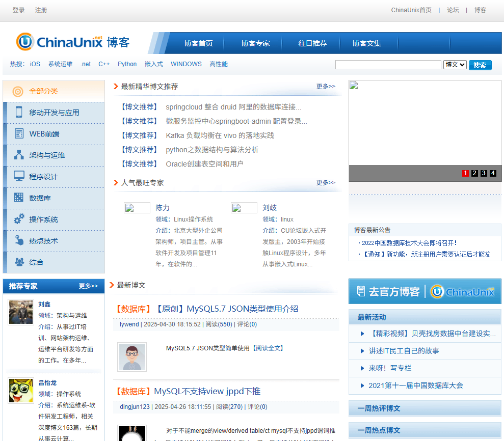This screenshot has width=504, height=441.
Task: Open article Kafka 负载均衡在 vivo 的落地实践
Action: (x=220, y=135)
